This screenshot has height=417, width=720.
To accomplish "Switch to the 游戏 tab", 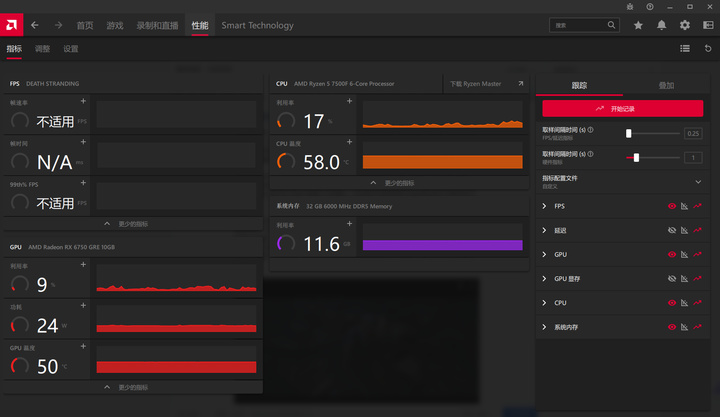I will pyautogui.click(x=115, y=25).
